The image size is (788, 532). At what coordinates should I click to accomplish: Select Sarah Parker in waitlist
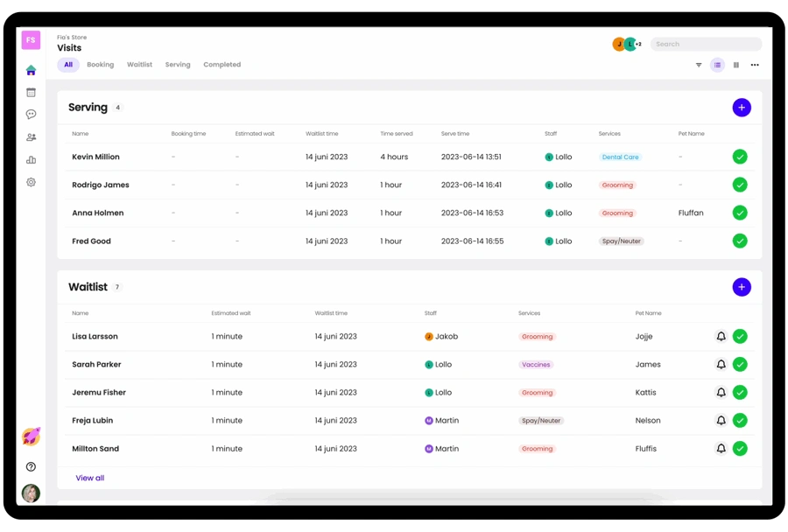[409, 365]
